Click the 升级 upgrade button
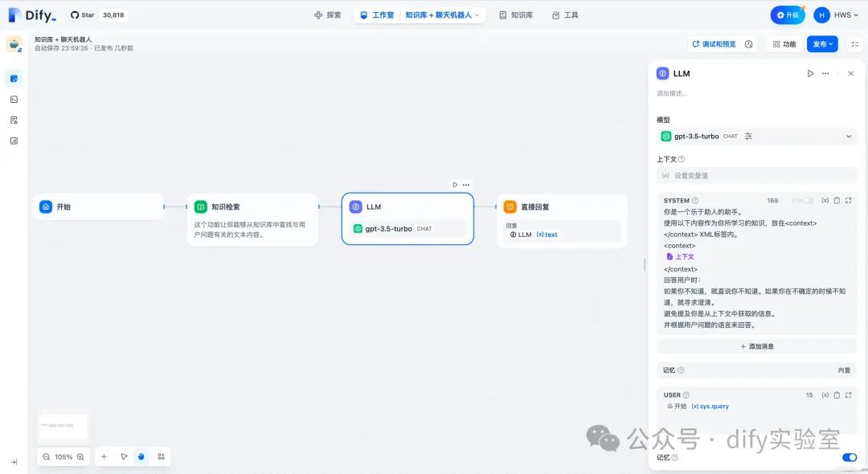The image size is (868, 474). (x=787, y=15)
